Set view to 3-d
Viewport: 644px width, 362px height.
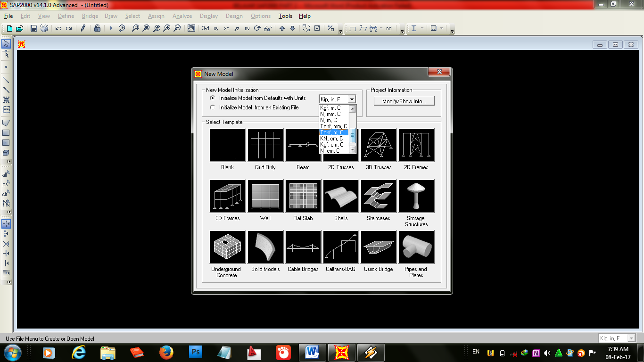(206, 28)
